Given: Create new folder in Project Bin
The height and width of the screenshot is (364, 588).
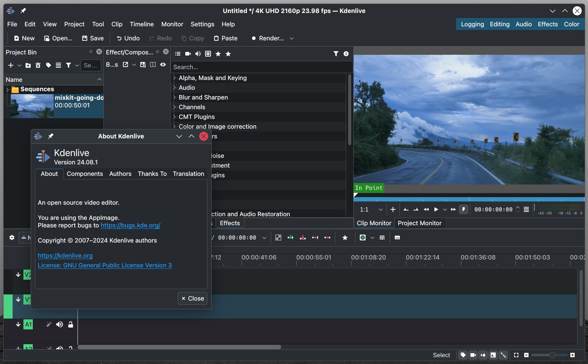Looking at the screenshot, I should tap(28, 65).
